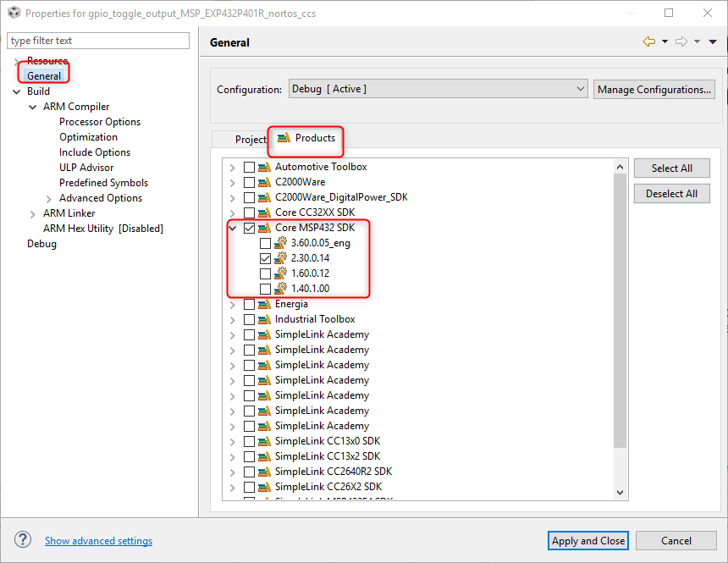Click the Energia product icon
This screenshot has height=563, width=728.
pyautogui.click(x=265, y=304)
